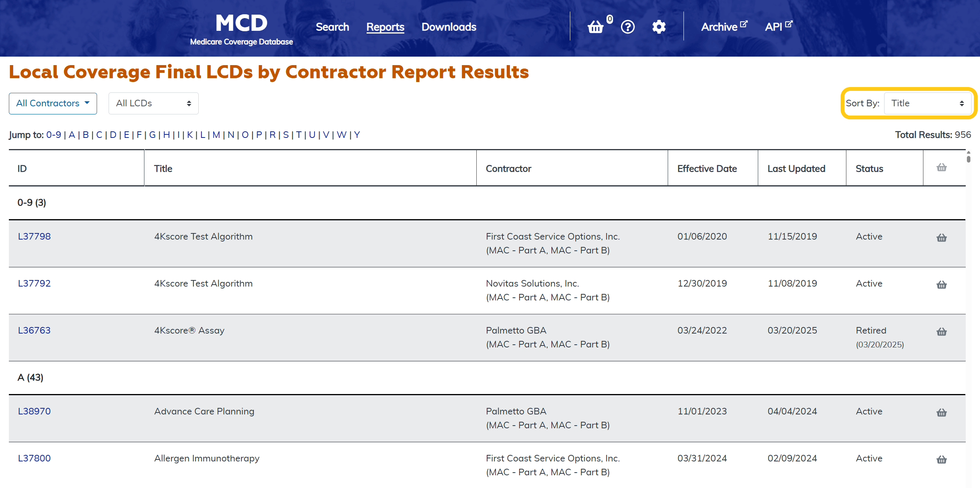980x488 pixels.
Task: Open the Sort By Title dropdown
Action: tap(927, 103)
